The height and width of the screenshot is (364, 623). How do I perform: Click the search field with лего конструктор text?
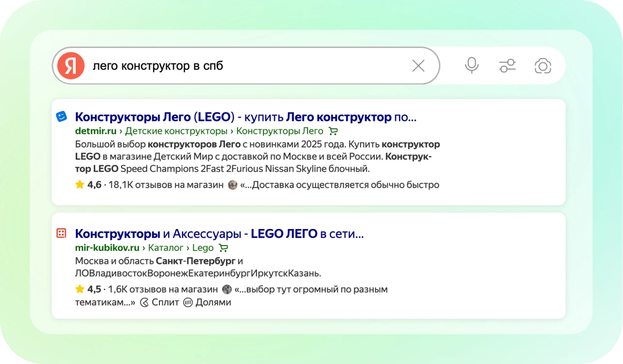(x=243, y=66)
